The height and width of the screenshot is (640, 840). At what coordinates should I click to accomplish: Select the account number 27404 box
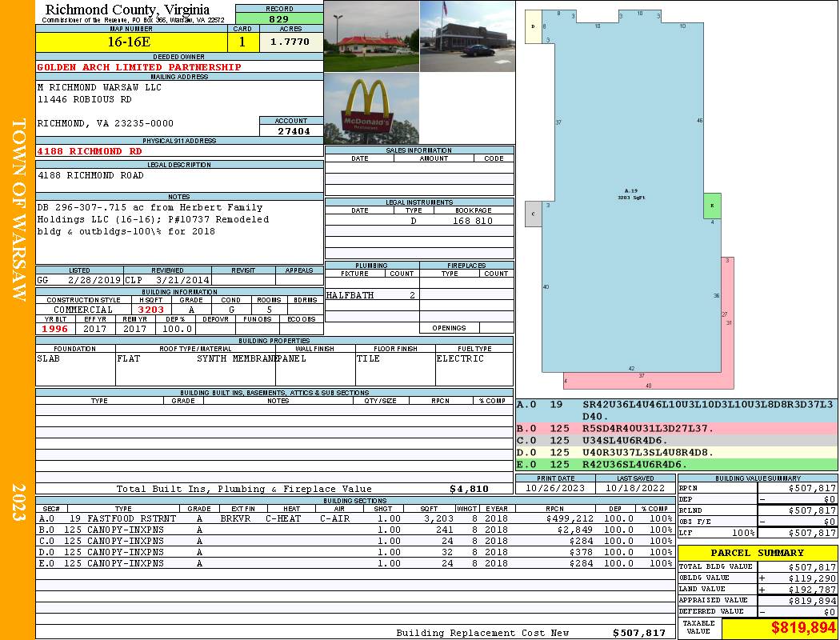click(291, 130)
